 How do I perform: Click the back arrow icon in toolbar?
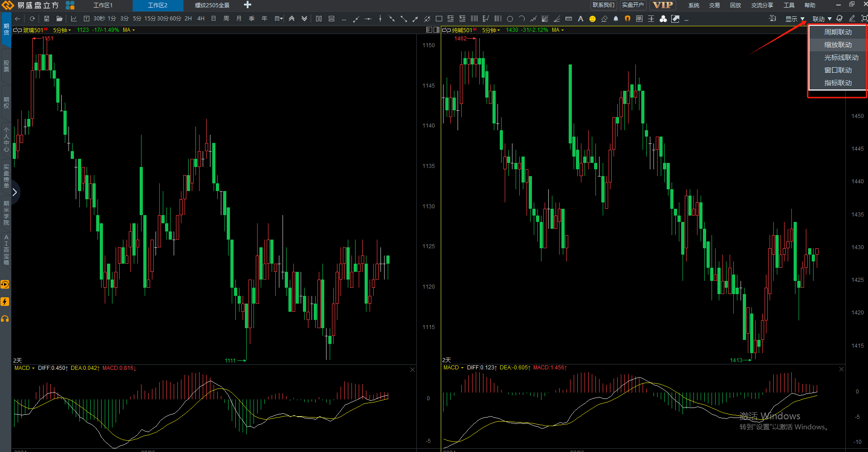tap(18, 19)
